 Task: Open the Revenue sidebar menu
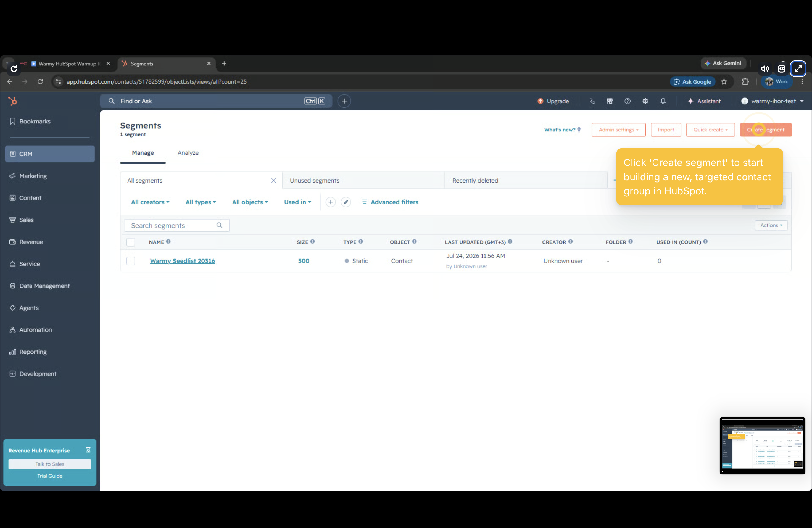tap(26, 242)
